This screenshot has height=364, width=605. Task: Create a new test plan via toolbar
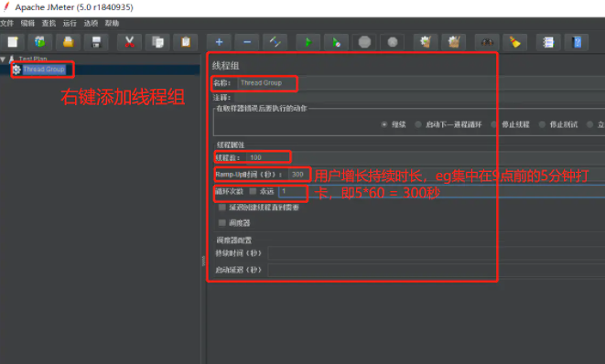[x=13, y=42]
